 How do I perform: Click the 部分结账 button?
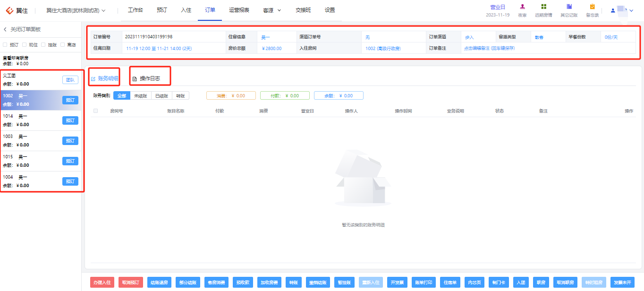(188, 282)
